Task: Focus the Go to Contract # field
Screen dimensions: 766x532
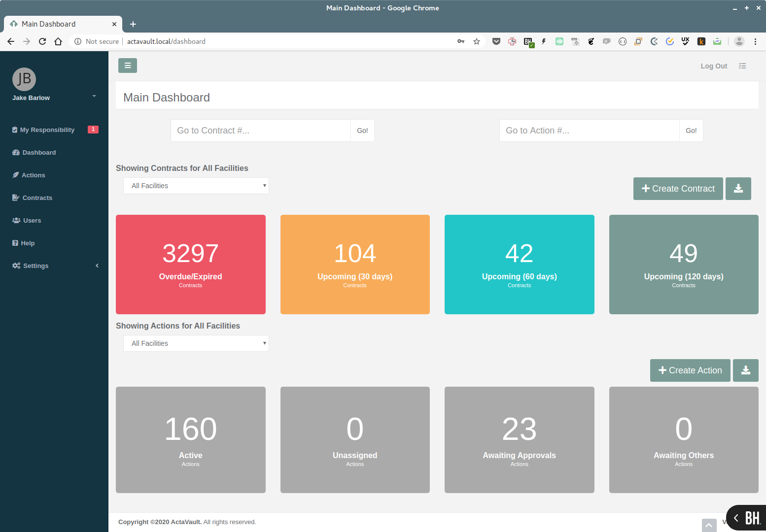Action: click(x=261, y=131)
